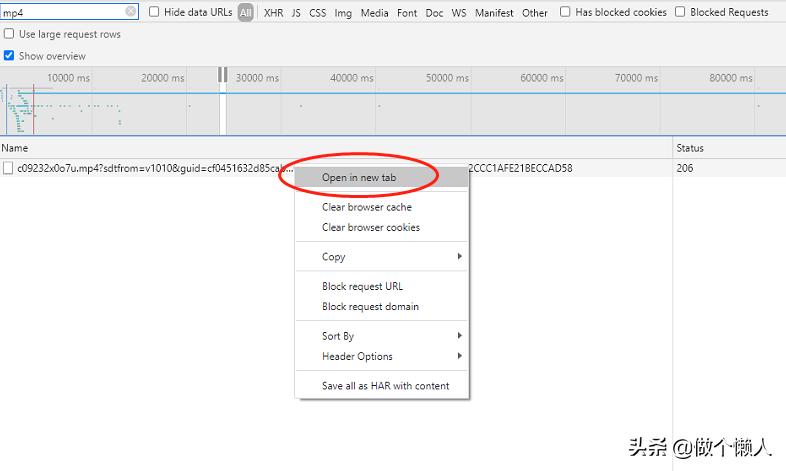Click the Status column header
Screen dimensions: 786x471
(690, 148)
